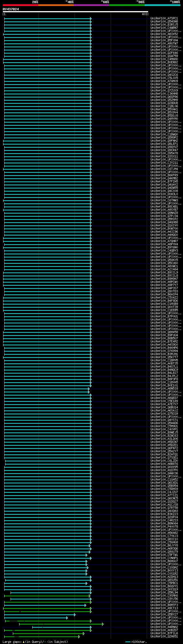Image resolution: width=183 pixels, height=644 pixels.
Task: Select label UniRef100_A8N5I8
Action: pyautogui.click(x=164, y=388)
